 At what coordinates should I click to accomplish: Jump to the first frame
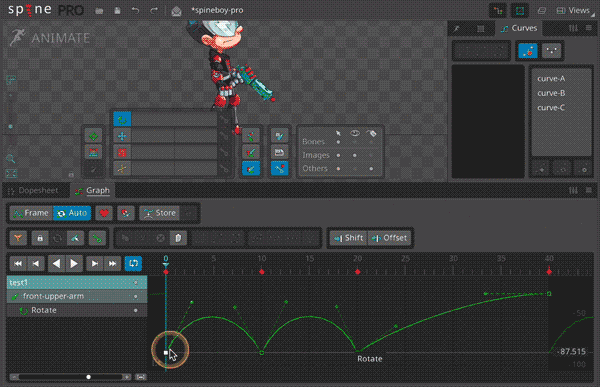(18, 263)
